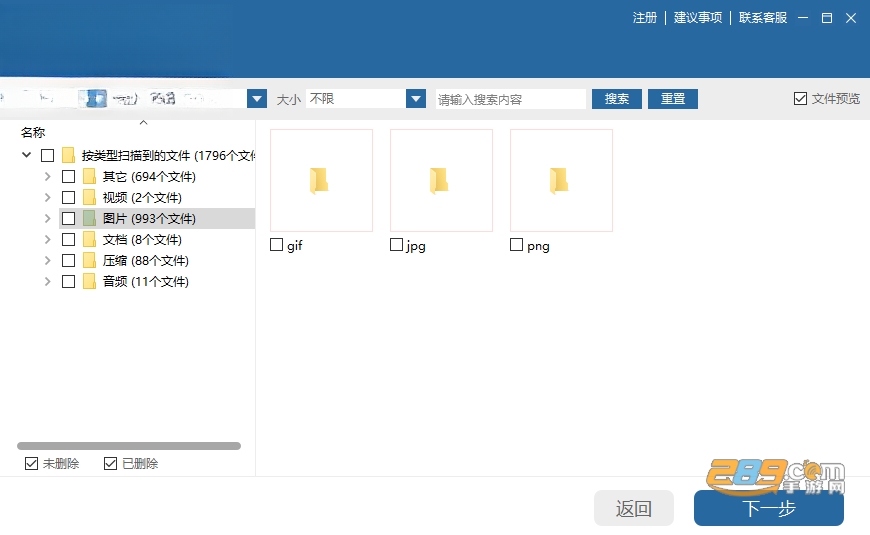Check the gif folder checkbox

click(276, 245)
